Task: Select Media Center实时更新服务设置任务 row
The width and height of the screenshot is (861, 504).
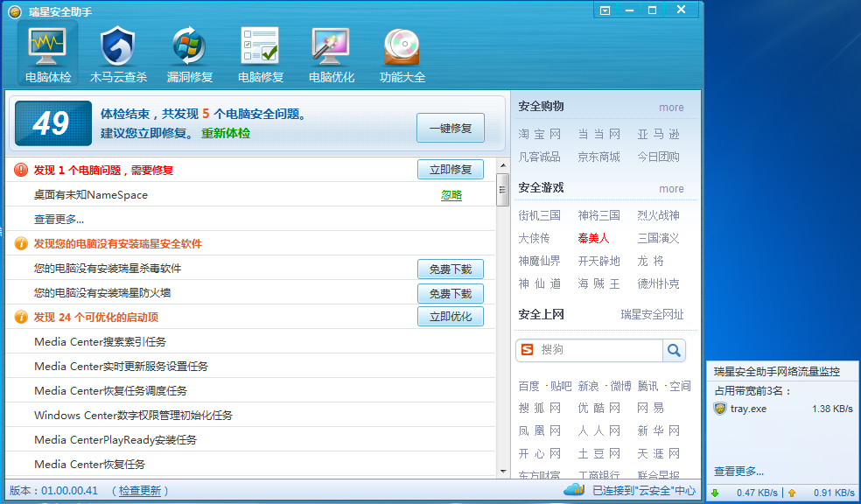Action: pos(250,367)
